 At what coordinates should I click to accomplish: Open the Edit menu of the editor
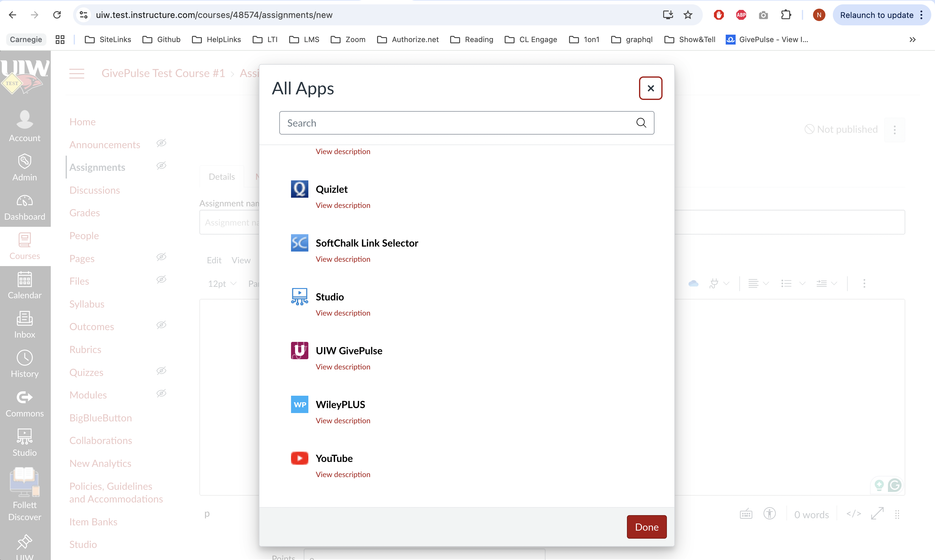(214, 260)
